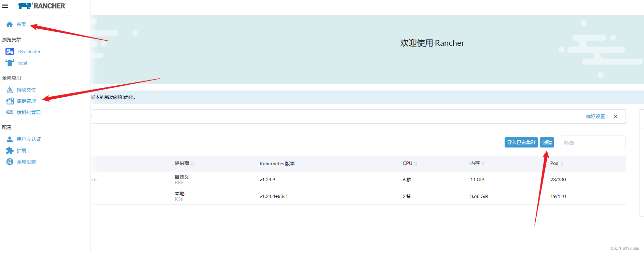Click the 23/330 Pod count
Screen dimensions: 644x253
[558, 180]
